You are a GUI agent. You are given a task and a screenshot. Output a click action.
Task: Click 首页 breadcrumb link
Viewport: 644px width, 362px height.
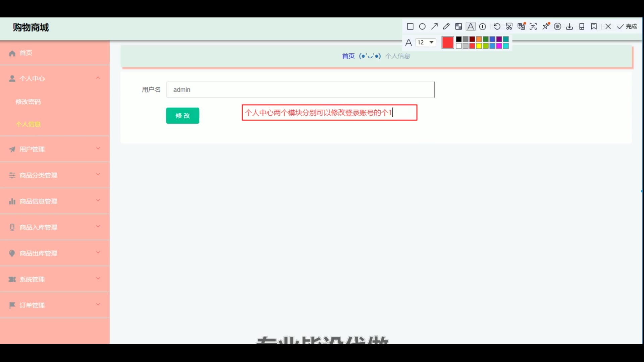[348, 56]
